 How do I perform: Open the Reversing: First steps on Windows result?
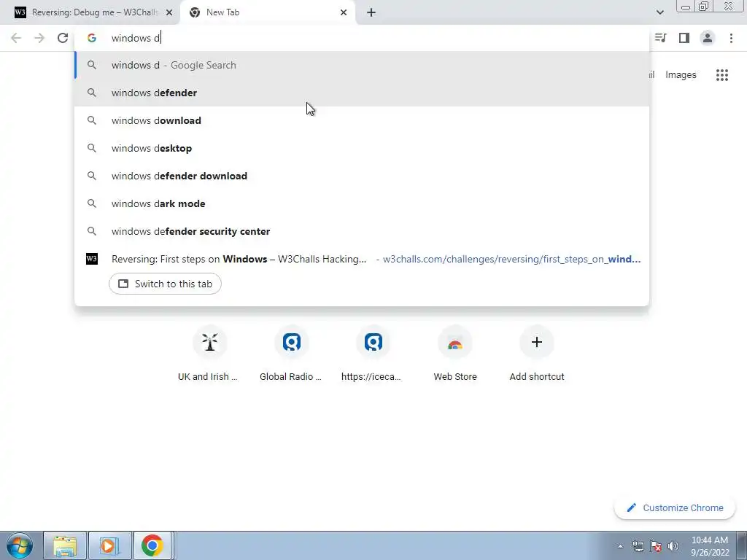[362, 259]
